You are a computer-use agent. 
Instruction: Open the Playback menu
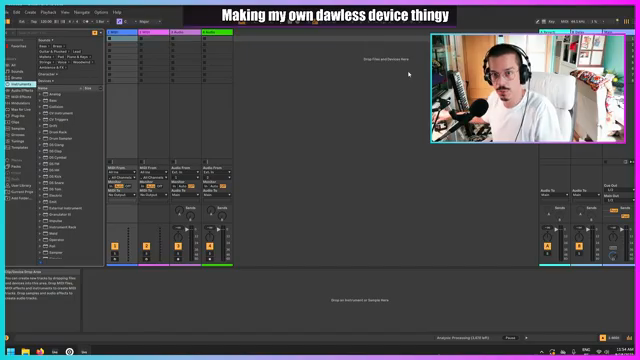[x=49, y=12]
